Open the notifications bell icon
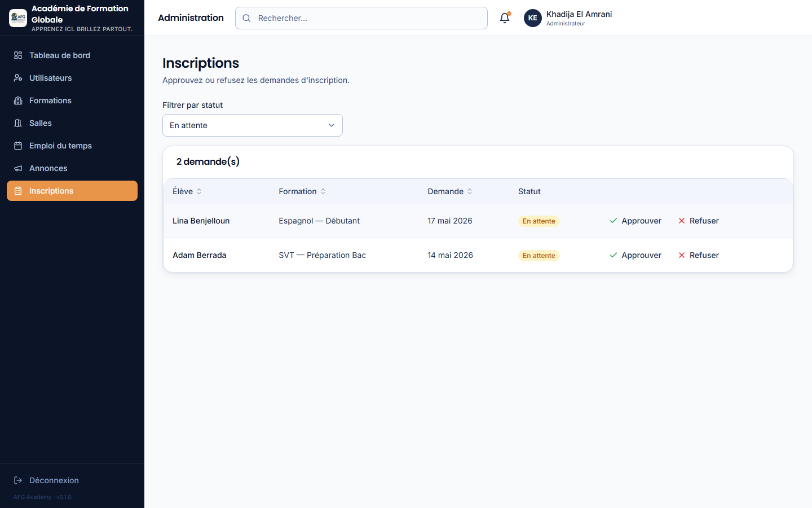 click(505, 18)
